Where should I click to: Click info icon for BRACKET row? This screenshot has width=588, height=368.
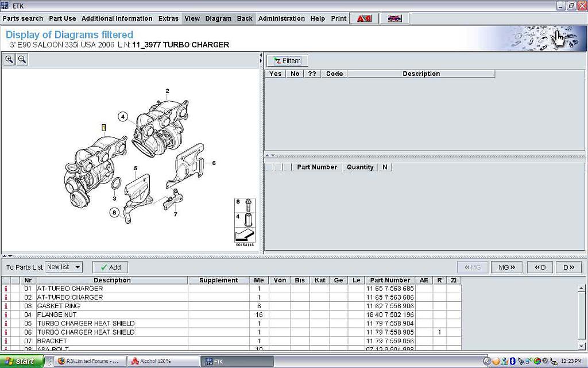6,341
